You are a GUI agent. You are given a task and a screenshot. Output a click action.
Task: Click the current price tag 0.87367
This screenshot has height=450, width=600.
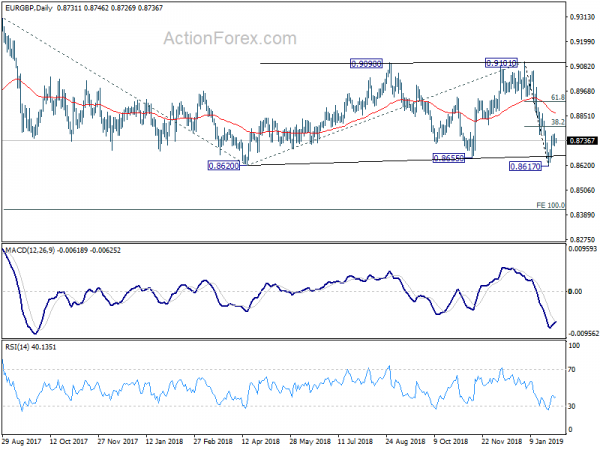[582, 141]
